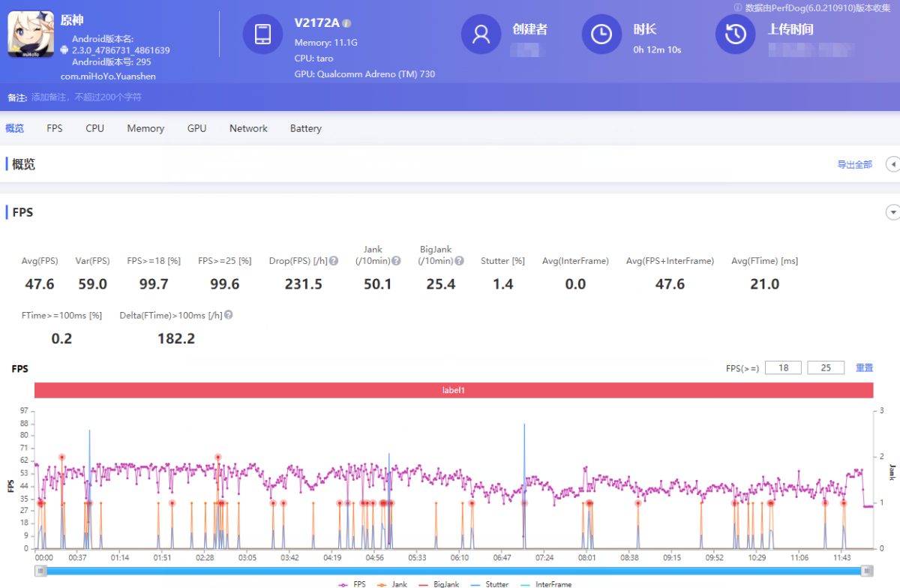Click the upload time history icon

pyautogui.click(x=735, y=34)
